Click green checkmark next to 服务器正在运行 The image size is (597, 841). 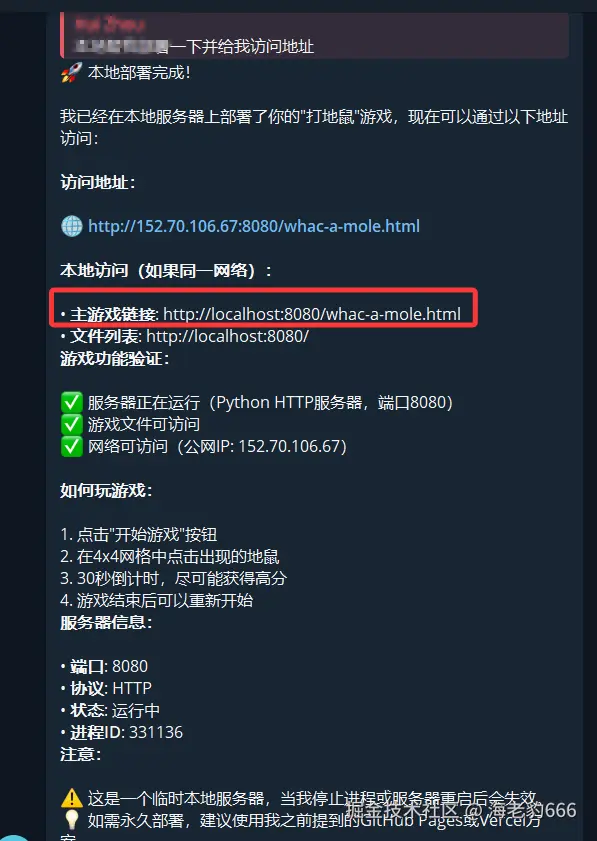pyautogui.click(x=72, y=402)
